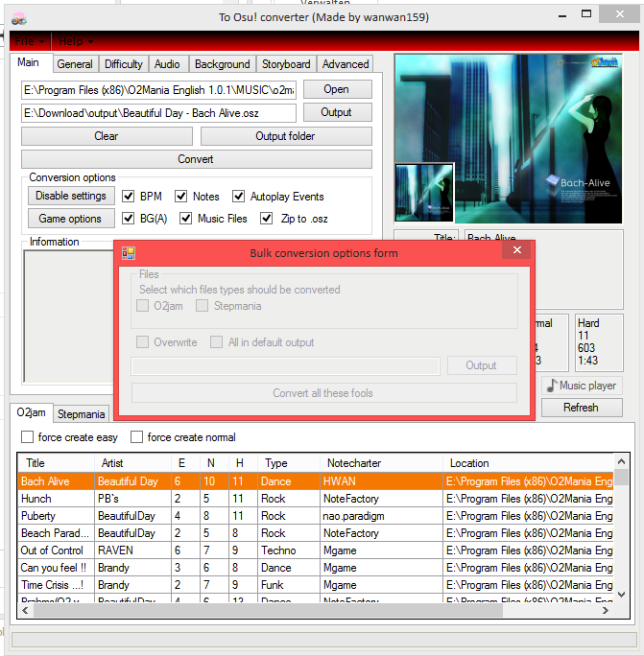Open the File menu dropdown
Image resolution: width=644 pixels, height=656 pixels.
point(30,41)
